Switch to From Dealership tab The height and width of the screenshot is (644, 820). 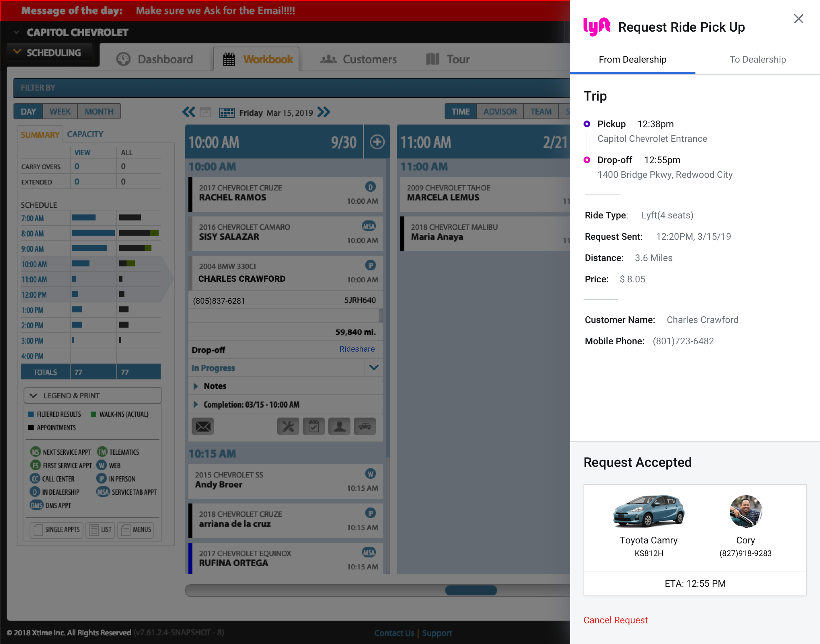632,60
